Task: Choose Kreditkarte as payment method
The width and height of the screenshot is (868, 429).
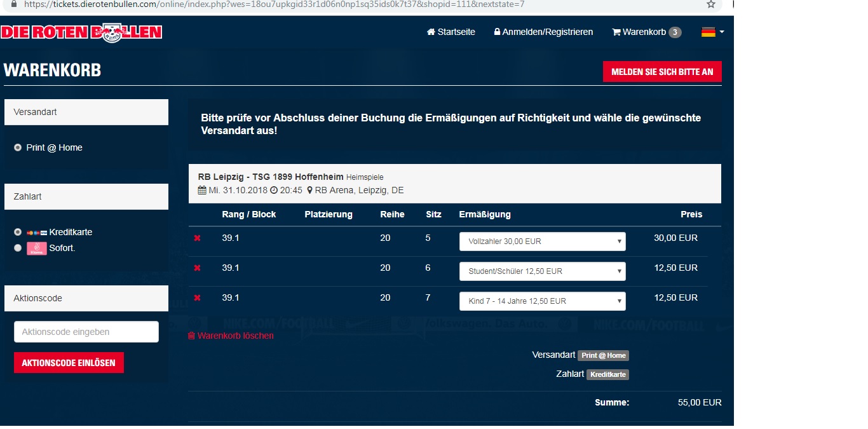Action: [18, 232]
